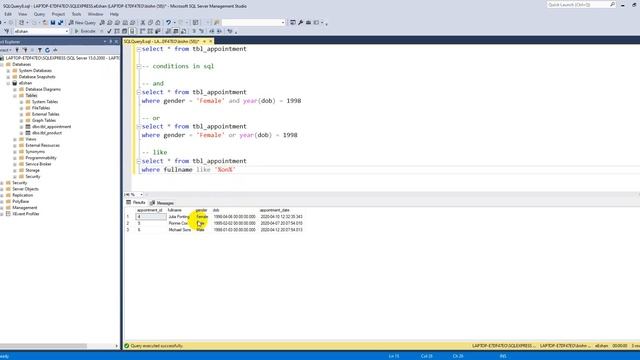This screenshot has height=360, width=640.
Task: Select dbo.tbl_product table
Action: click(x=47, y=133)
